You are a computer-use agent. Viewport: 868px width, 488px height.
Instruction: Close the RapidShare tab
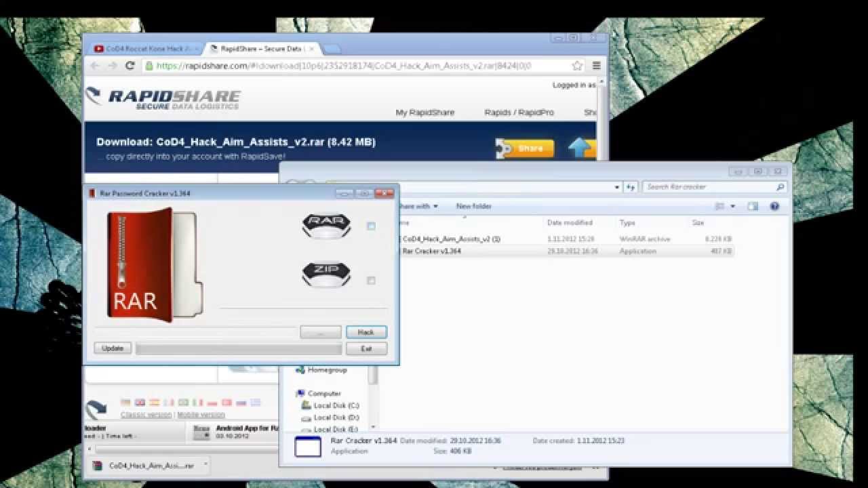[312, 49]
